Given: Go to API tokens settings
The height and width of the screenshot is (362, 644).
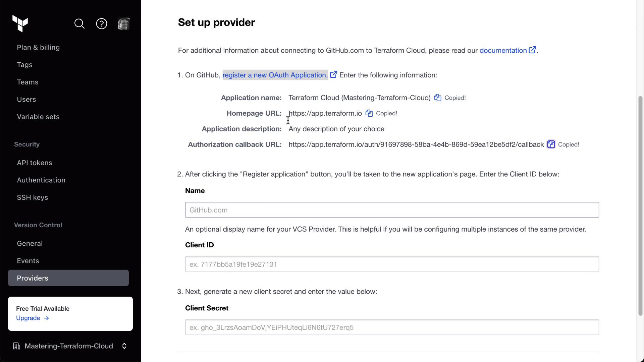Looking at the screenshot, I should coord(35,163).
